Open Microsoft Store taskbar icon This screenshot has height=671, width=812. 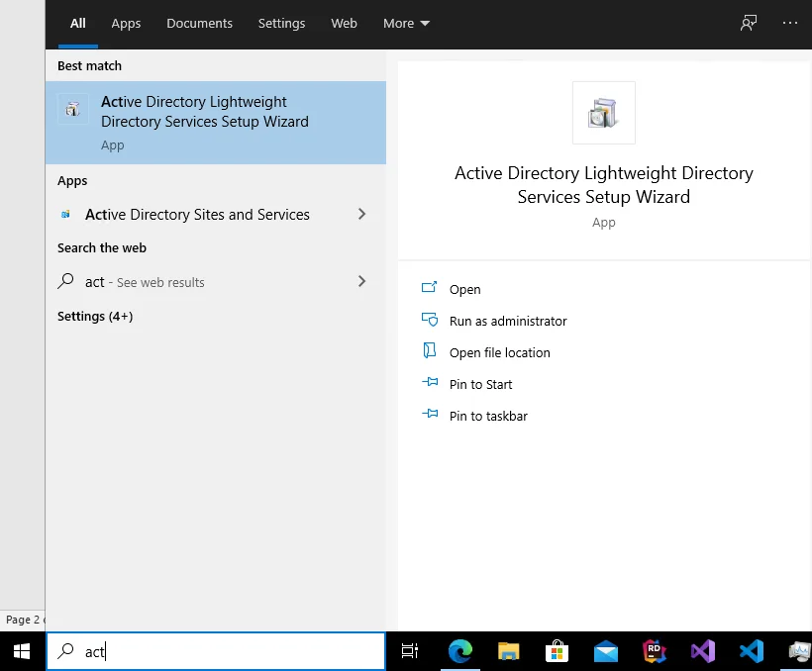pyautogui.click(x=558, y=651)
